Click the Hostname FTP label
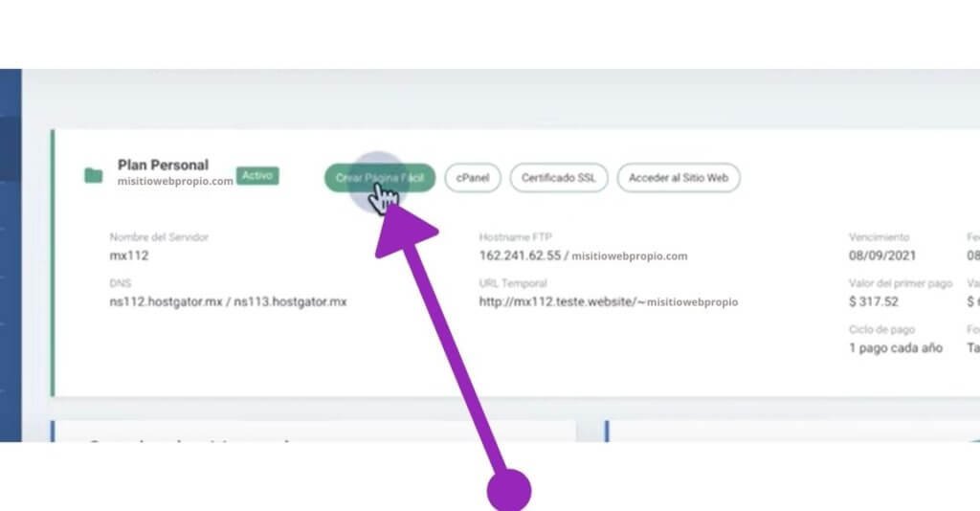This screenshot has height=511, width=980. pyautogui.click(x=515, y=237)
